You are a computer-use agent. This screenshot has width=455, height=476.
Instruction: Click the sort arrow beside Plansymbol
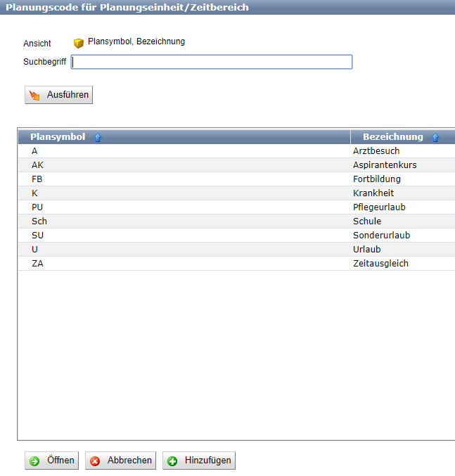click(x=98, y=137)
